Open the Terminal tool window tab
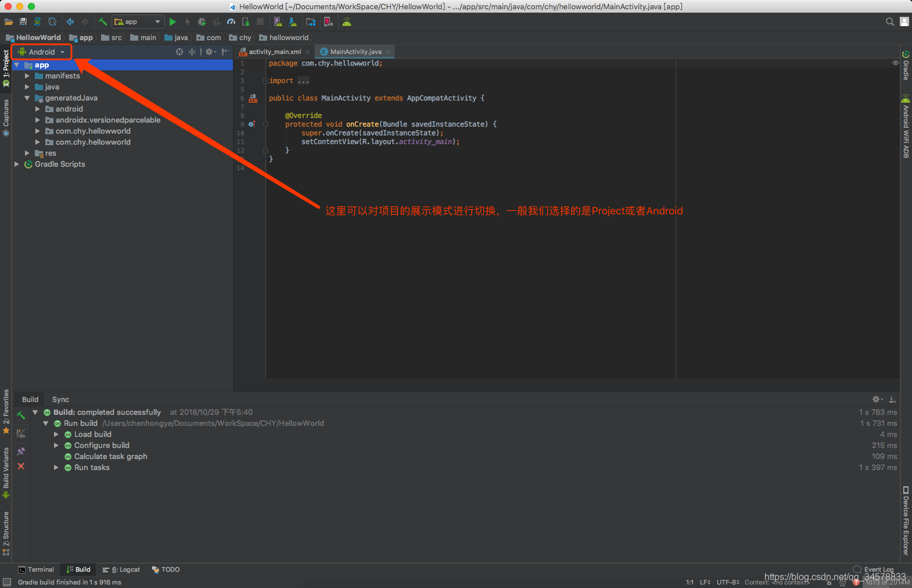This screenshot has height=588, width=912. click(36, 569)
